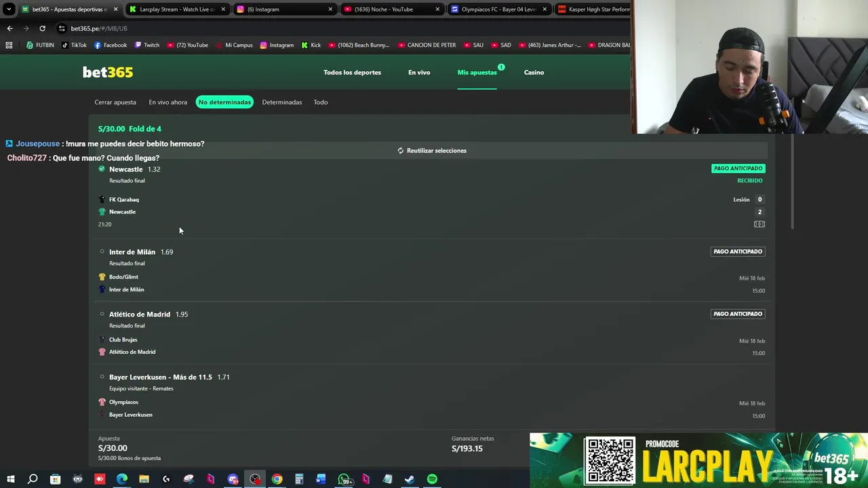868x488 pixels.
Task: View site information icon in the address bar
Action: tap(62, 28)
